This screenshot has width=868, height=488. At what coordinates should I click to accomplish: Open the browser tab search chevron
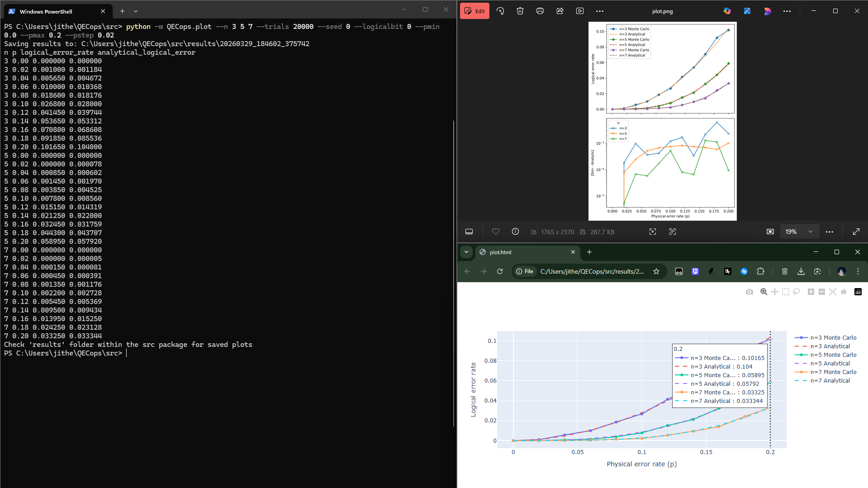coord(466,252)
